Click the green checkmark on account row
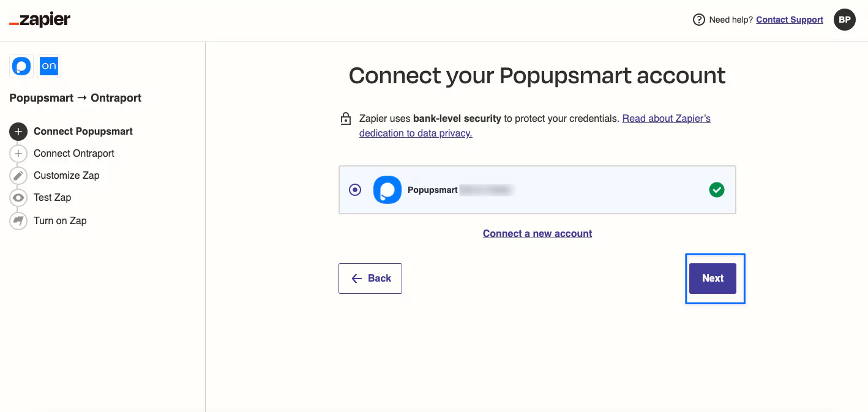This screenshot has width=868, height=412. 716,190
